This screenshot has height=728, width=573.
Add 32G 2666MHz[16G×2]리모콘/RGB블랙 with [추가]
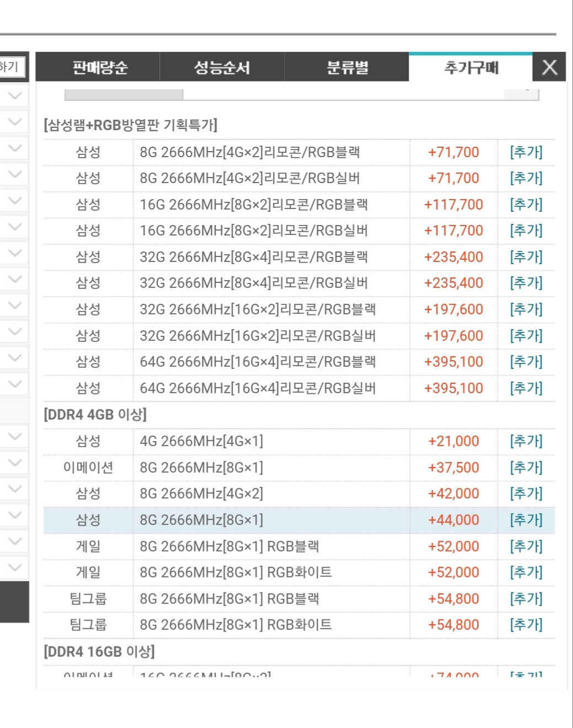point(526,309)
